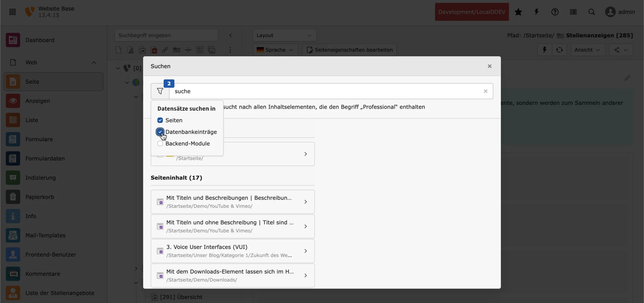Open the Development/LocalDDEV environment button

(x=472, y=12)
